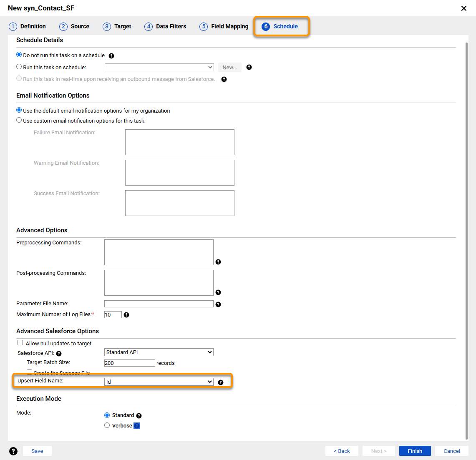Close the New syn_Contact_SF dialog
The image size is (476, 460).
(463, 8)
